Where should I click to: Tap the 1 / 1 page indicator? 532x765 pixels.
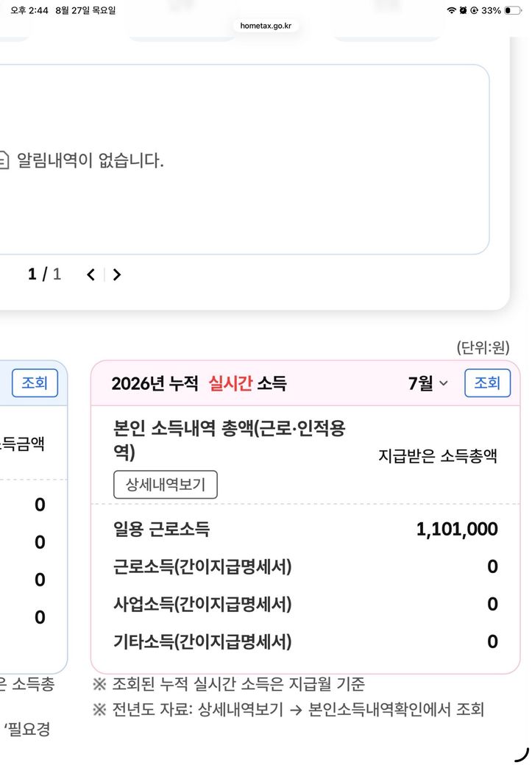pos(44,274)
